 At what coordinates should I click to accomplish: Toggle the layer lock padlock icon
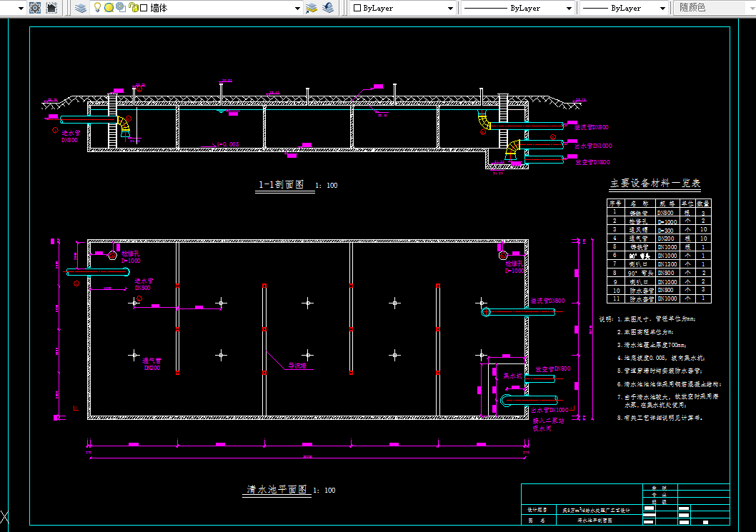point(132,8)
